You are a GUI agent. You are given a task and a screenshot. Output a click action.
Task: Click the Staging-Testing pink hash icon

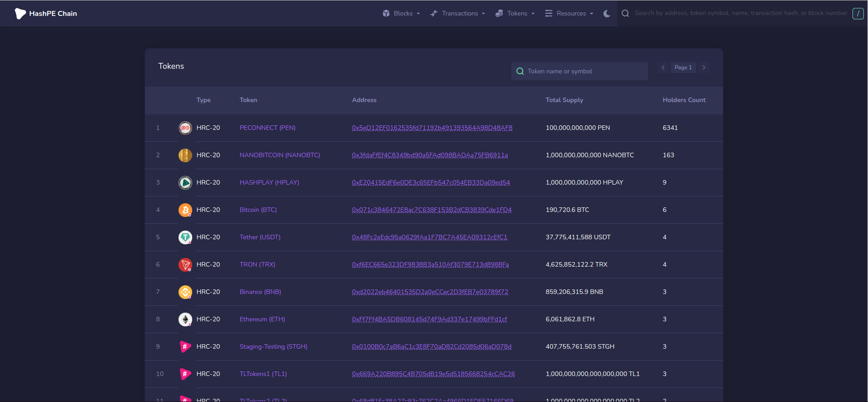tap(185, 347)
